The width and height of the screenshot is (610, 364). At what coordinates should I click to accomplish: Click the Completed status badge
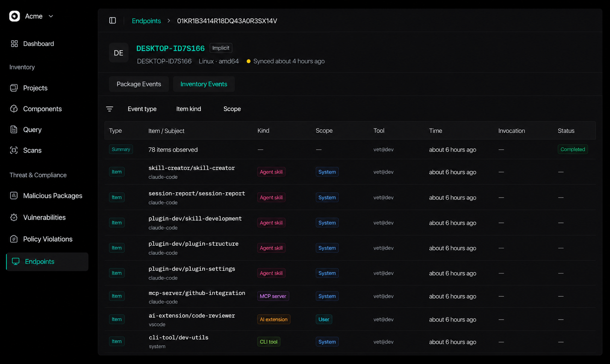coord(572,150)
